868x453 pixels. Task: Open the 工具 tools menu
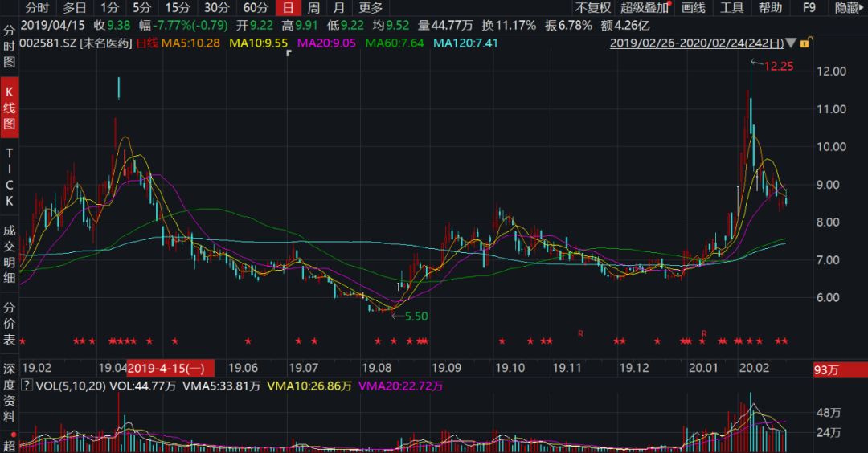(x=731, y=8)
